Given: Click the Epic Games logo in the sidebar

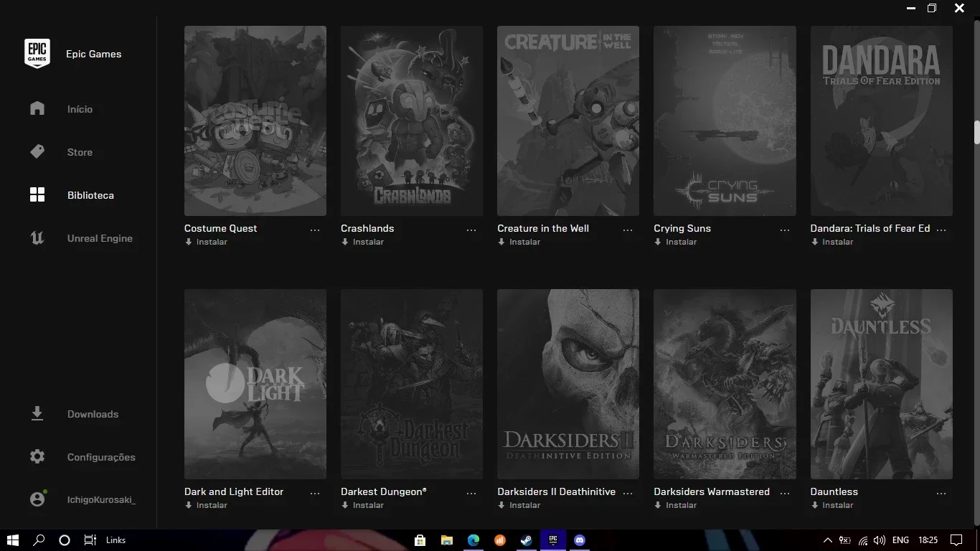Looking at the screenshot, I should point(37,54).
